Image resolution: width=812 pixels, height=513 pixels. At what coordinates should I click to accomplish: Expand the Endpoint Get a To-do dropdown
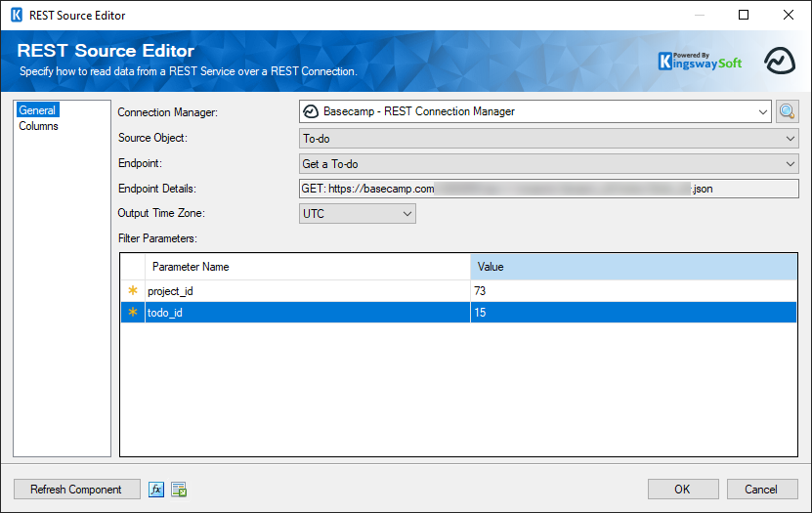[548, 163]
